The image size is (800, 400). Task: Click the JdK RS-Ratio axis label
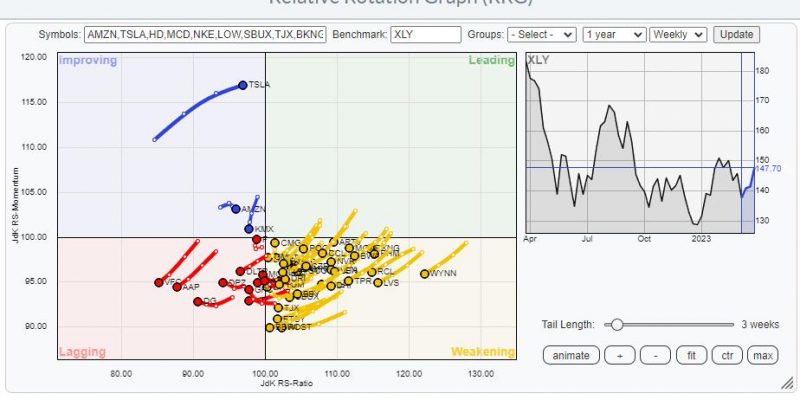point(286,384)
